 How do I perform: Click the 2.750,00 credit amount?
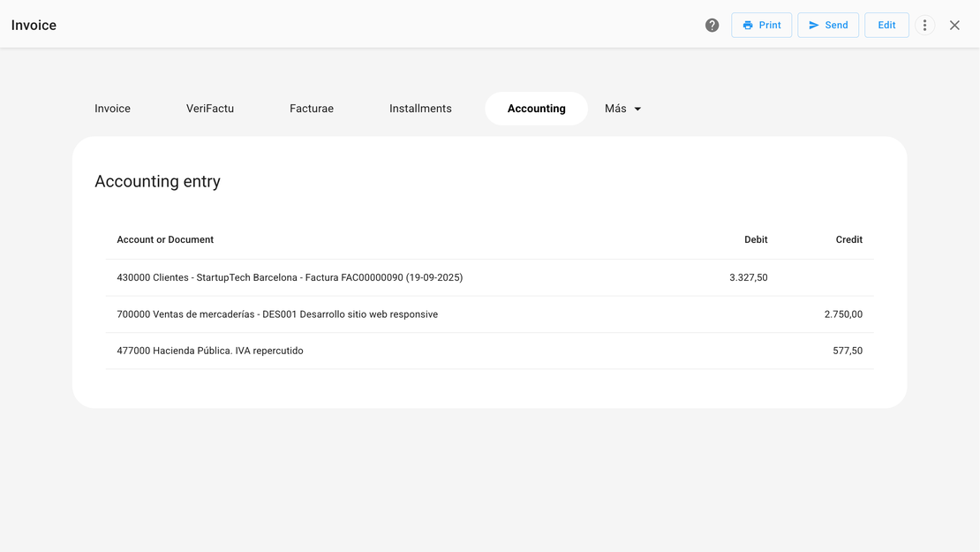pos(843,314)
